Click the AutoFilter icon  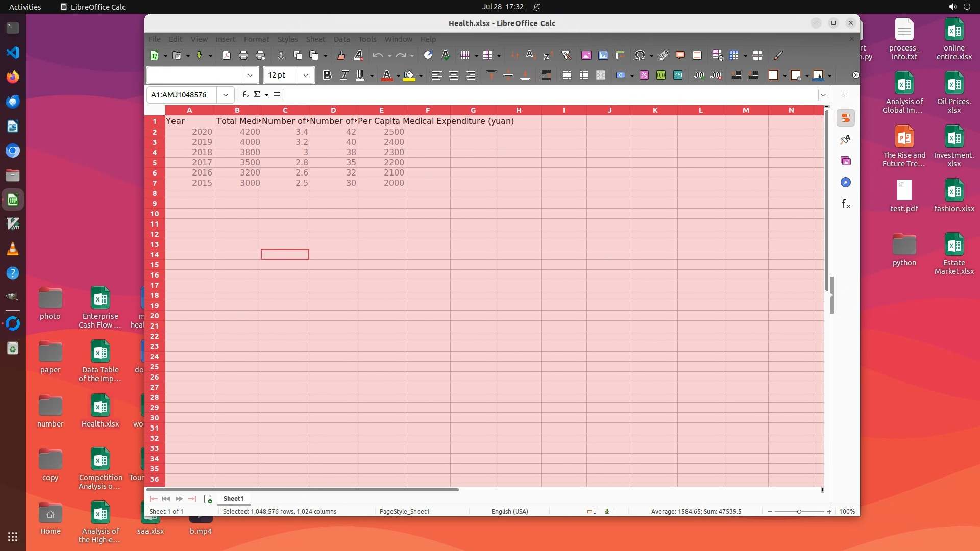pyautogui.click(x=566, y=55)
